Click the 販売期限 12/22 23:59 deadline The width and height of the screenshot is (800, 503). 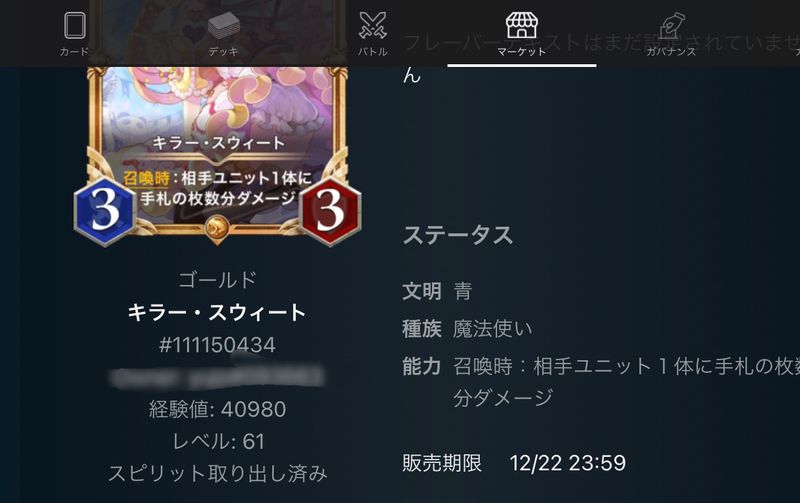pyautogui.click(x=514, y=463)
